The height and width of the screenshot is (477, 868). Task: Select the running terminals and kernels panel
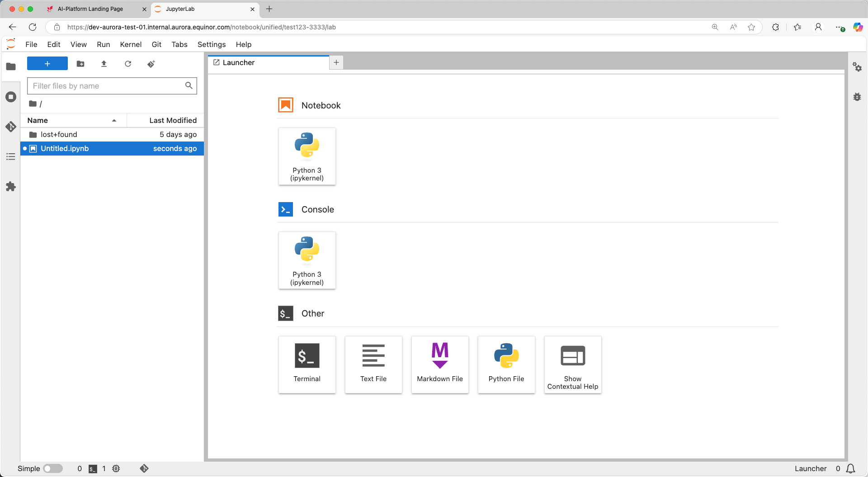pyautogui.click(x=11, y=97)
